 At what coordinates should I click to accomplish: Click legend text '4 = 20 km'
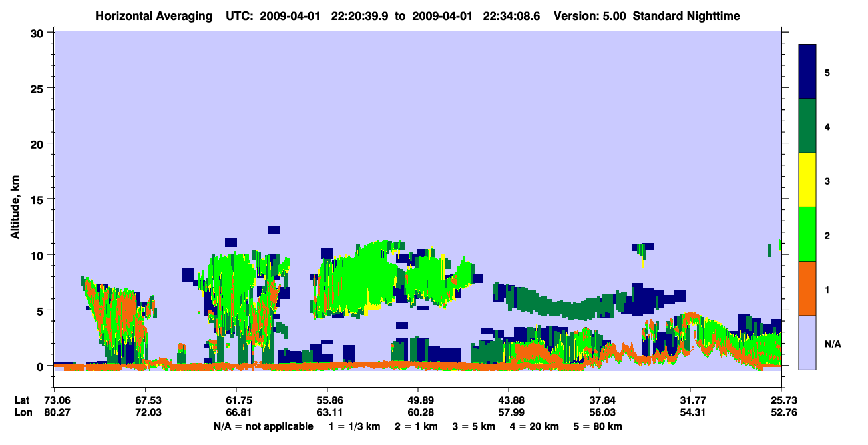[x=535, y=426]
